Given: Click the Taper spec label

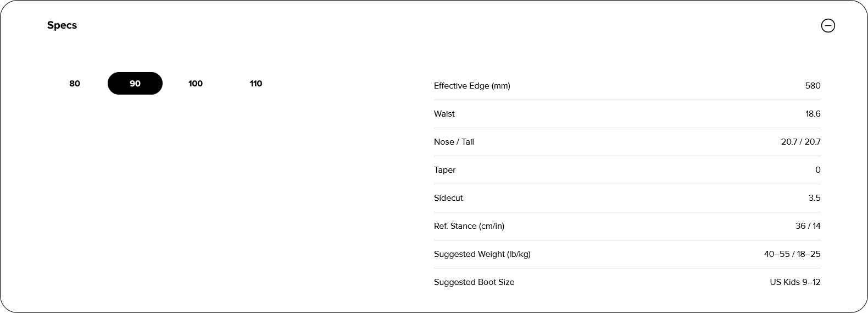Looking at the screenshot, I should [x=444, y=170].
